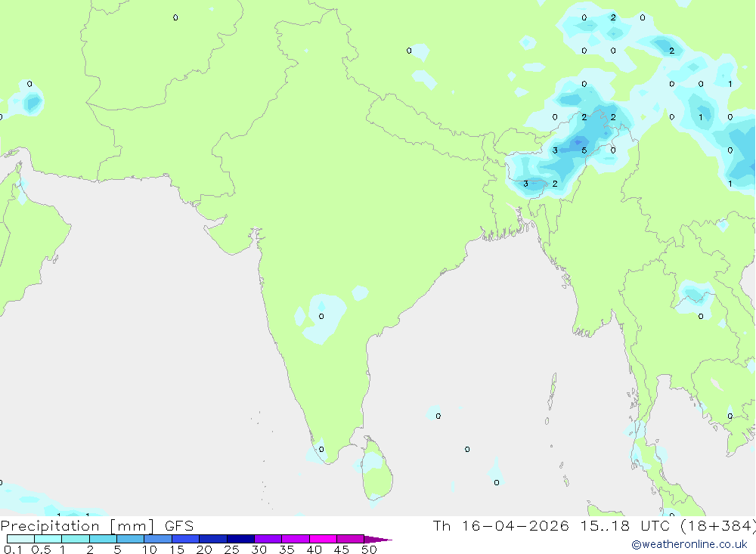The width and height of the screenshot is (756, 554).
Task: Click the '15' legend scale label
Action: (x=177, y=549)
